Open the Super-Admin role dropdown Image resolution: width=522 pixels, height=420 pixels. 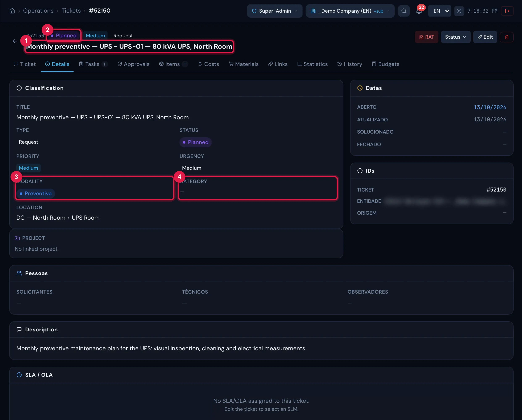point(275,11)
